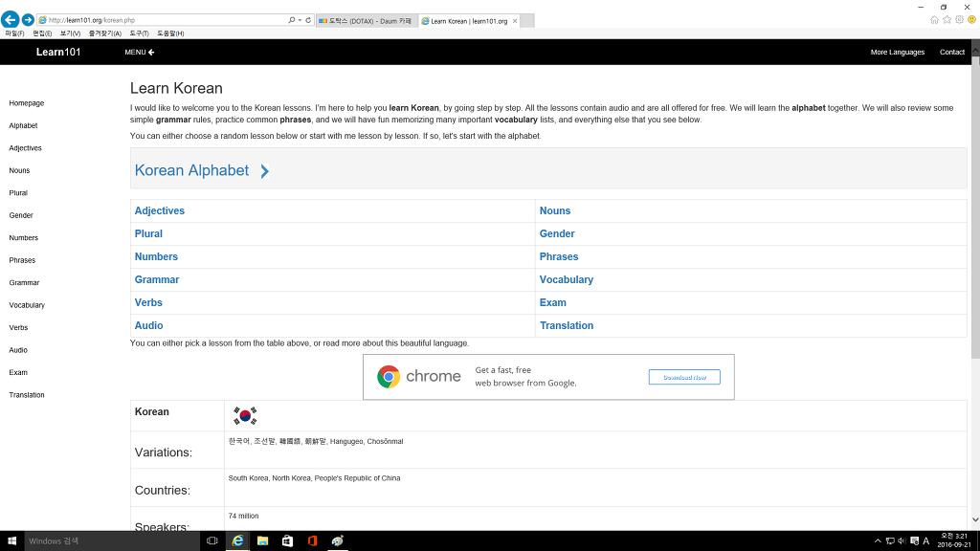Open Alphabet in the left sidebar

23,125
